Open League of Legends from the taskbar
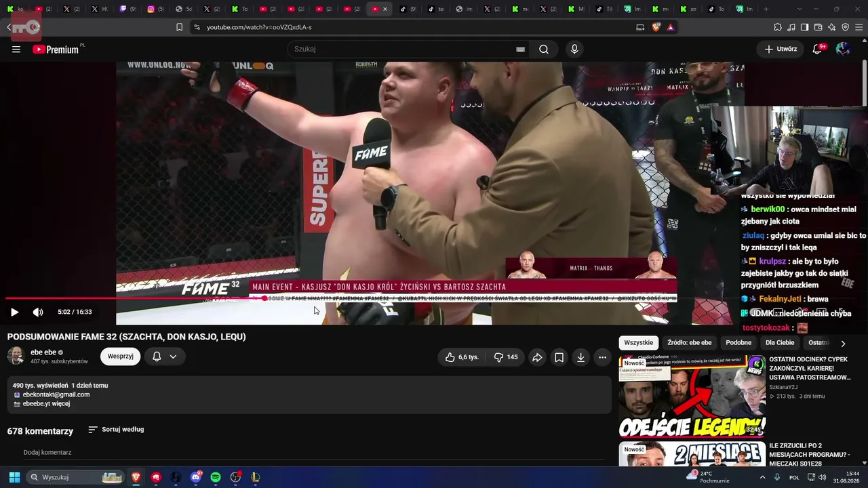 tap(255, 477)
